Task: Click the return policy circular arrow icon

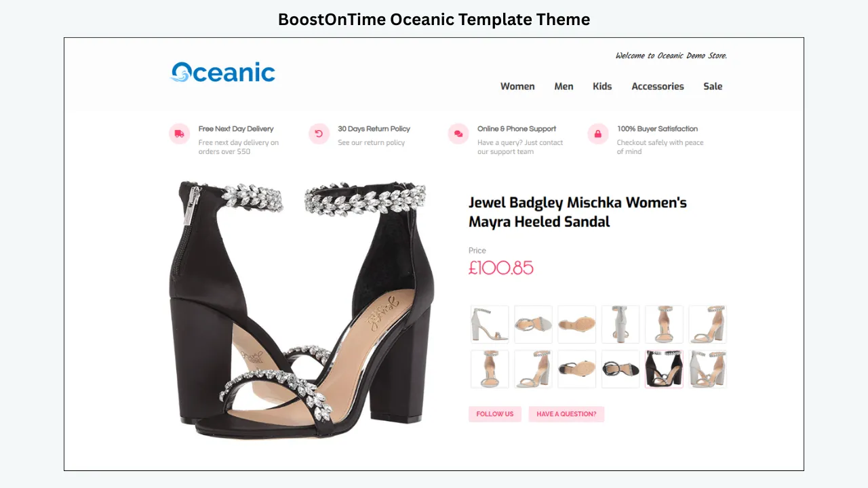Action: [319, 134]
